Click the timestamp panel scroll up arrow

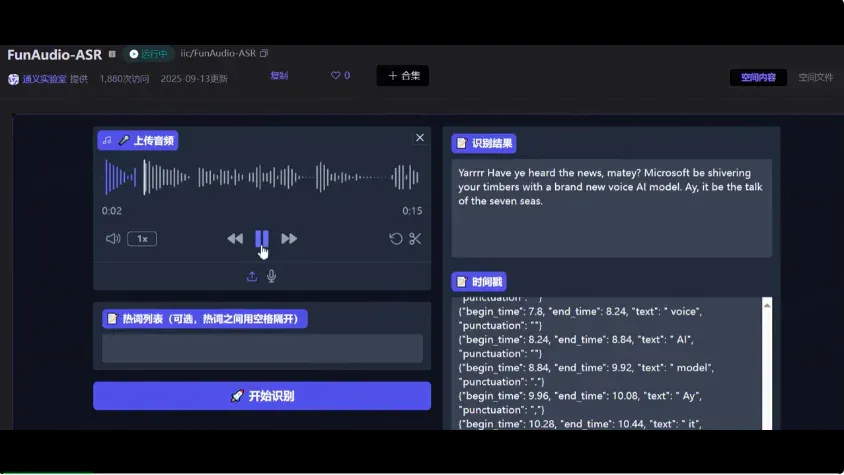click(x=767, y=305)
